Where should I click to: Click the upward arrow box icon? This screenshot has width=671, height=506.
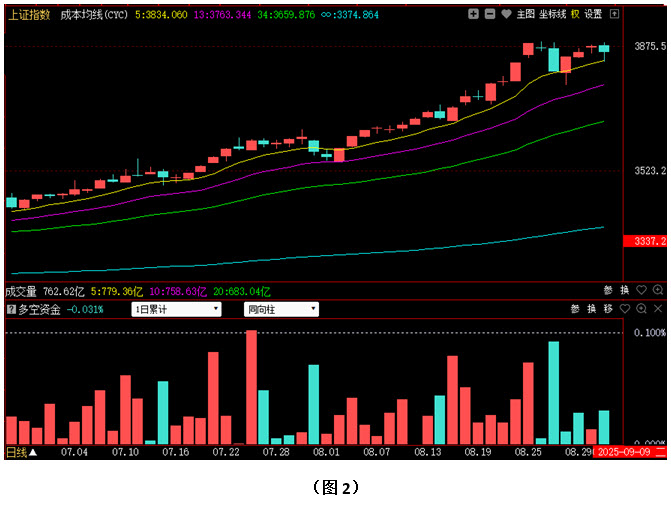point(614,14)
